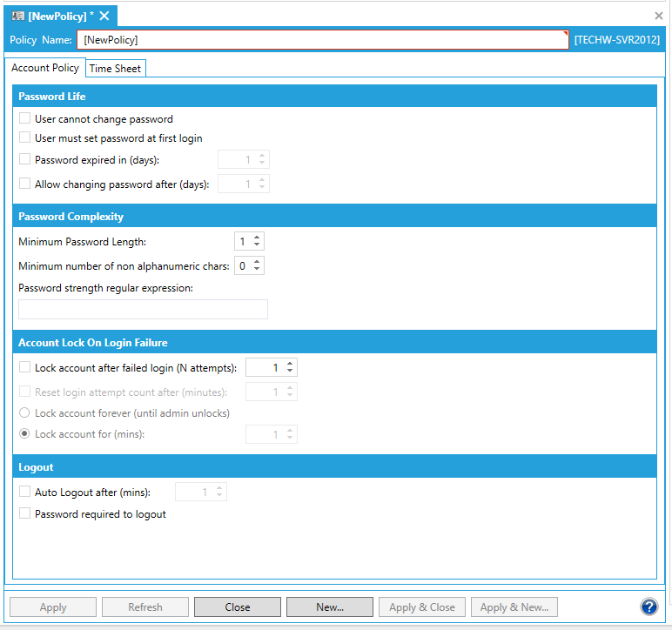Enable Lock account after failed login
The image size is (672, 630).
[x=25, y=367]
